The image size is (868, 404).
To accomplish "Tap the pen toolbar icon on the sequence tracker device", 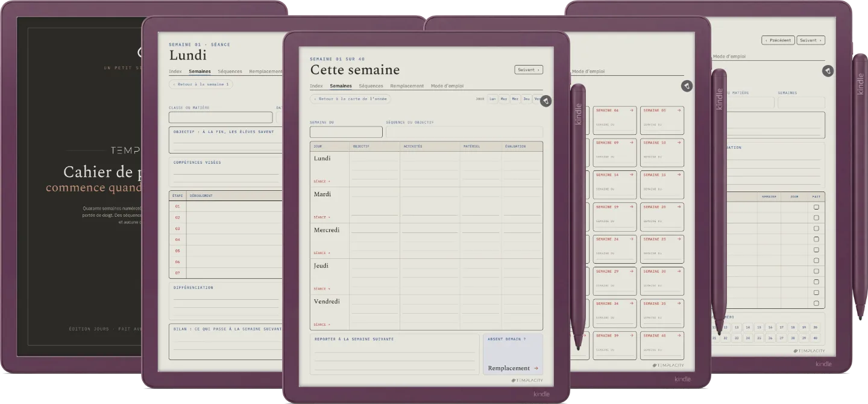I will pos(828,71).
